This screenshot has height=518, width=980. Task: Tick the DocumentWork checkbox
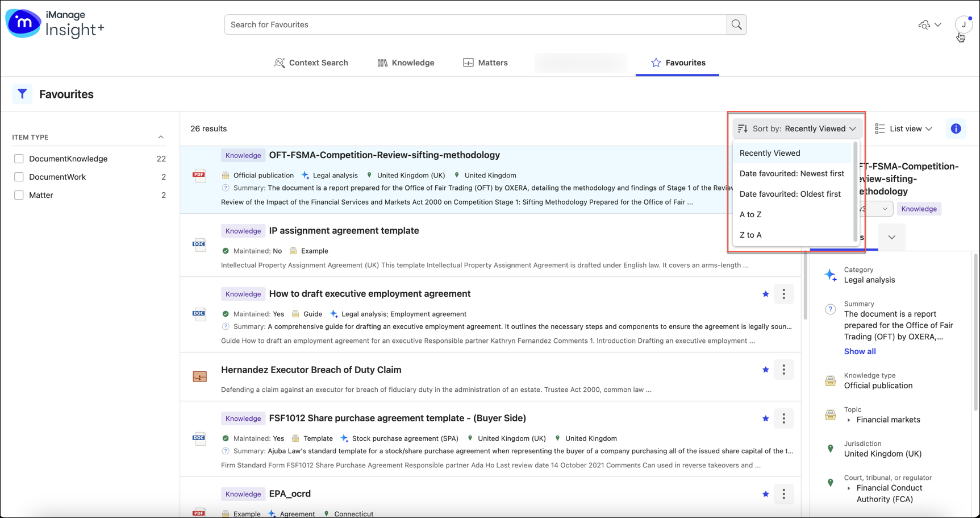click(x=19, y=177)
